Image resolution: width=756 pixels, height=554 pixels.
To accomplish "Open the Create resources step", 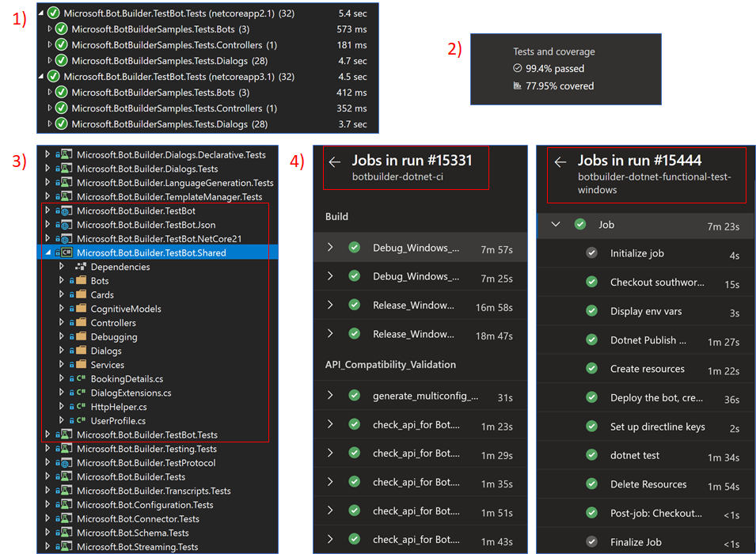I will (645, 369).
